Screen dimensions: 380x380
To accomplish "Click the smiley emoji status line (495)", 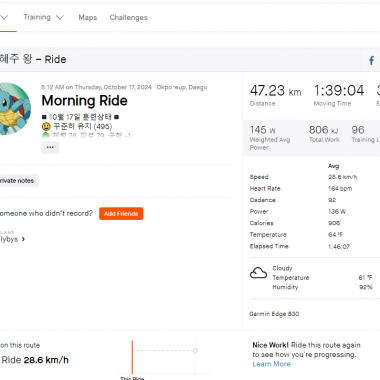I will click(x=77, y=126).
